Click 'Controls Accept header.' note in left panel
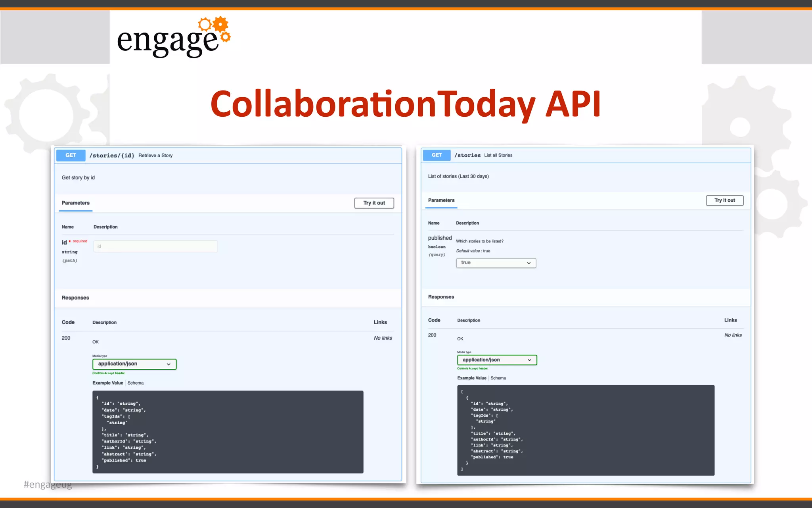812x508 pixels. pyautogui.click(x=109, y=373)
